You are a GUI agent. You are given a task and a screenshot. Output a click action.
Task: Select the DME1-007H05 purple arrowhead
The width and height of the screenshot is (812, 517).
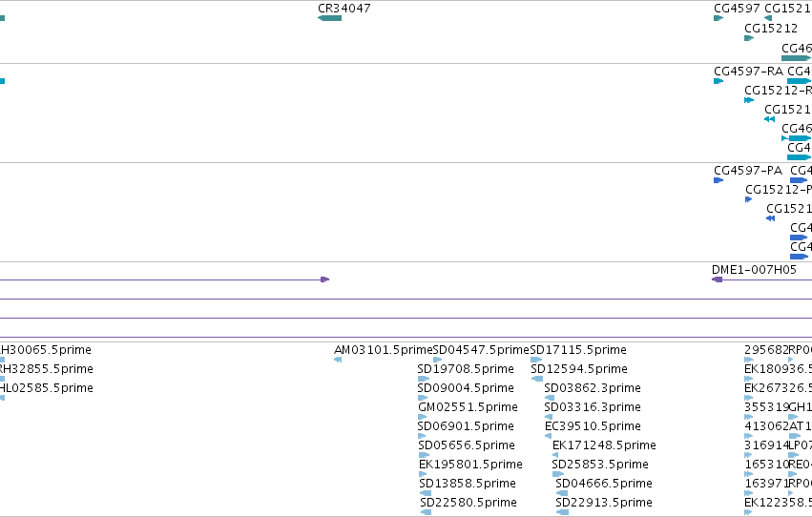pyautogui.click(x=718, y=279)
